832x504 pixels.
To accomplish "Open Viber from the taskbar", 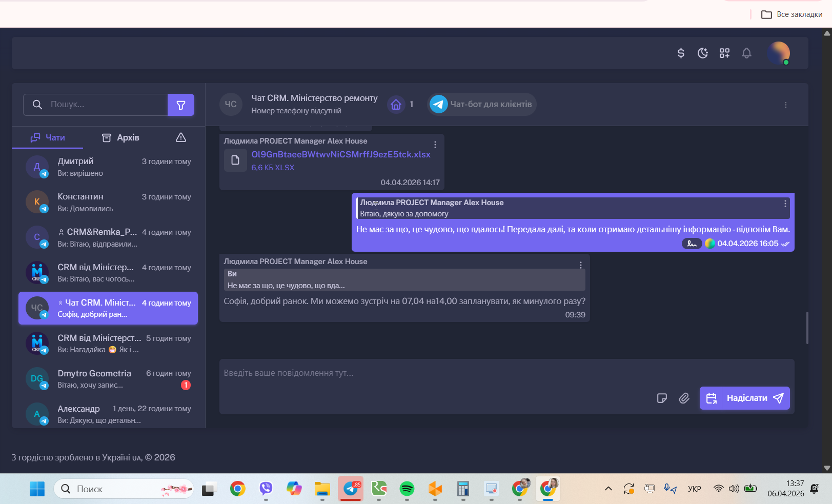I will click(x=266, y=489).
